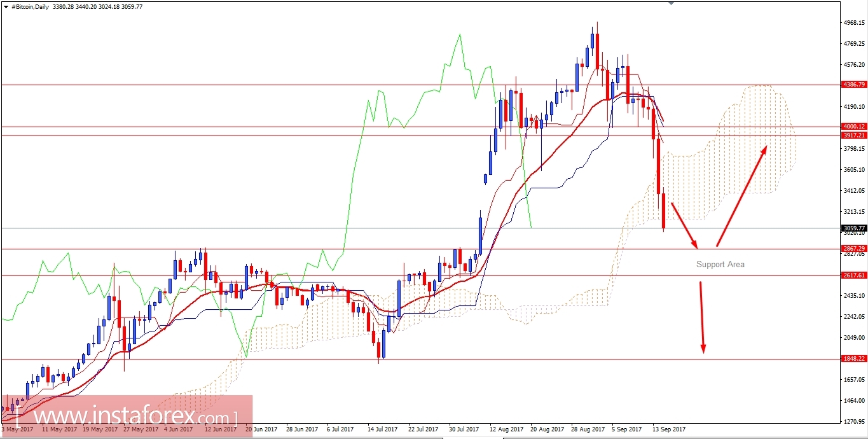
Task: Click the #Bitcoin,Daily chart title
Action: 31,6
